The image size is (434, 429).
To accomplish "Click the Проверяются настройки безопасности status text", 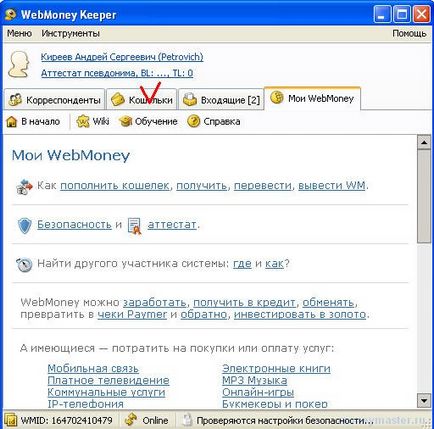I will point(284,421).
